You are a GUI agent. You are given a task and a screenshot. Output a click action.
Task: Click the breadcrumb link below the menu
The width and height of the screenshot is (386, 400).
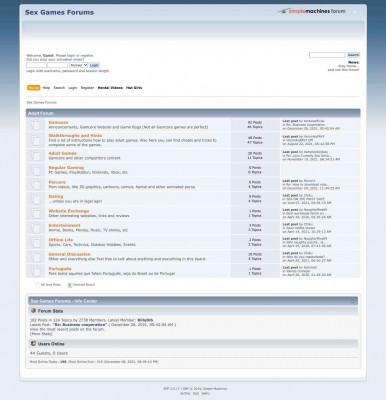[42, 102]
